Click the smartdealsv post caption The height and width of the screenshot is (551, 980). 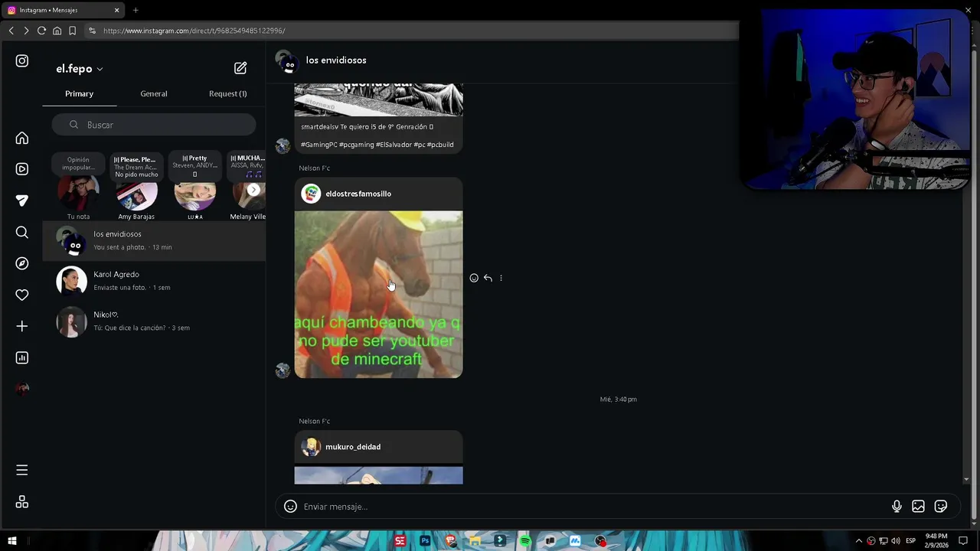pos(377,135)
